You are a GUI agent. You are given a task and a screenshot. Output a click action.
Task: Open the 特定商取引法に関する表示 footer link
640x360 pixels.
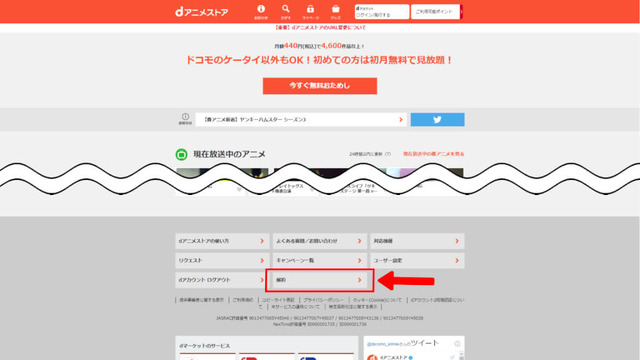tap(353, 307)
